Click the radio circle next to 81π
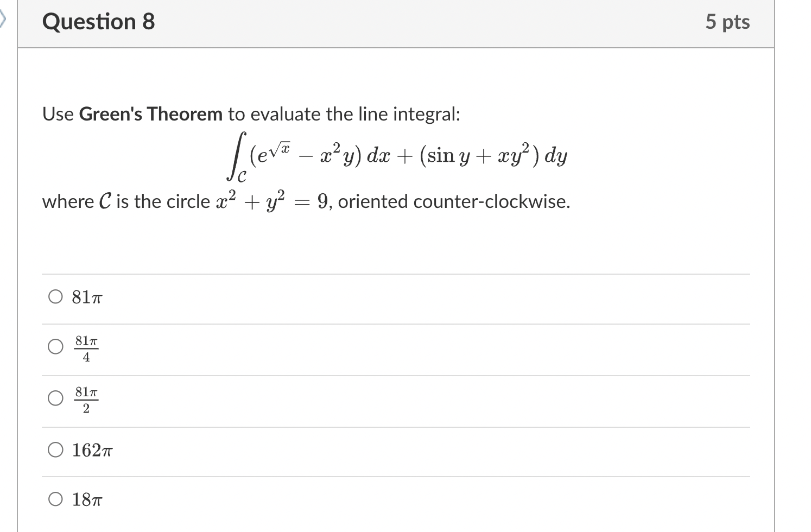 pyautogui.click(x=55, y=296)
